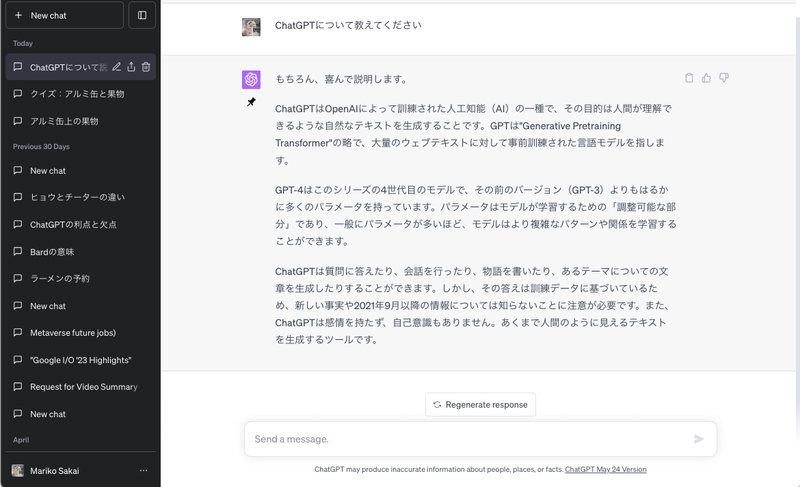Click the chat bubble icon beside アルミ缶上の果物

pyautogui.click(x=18, y=121)
